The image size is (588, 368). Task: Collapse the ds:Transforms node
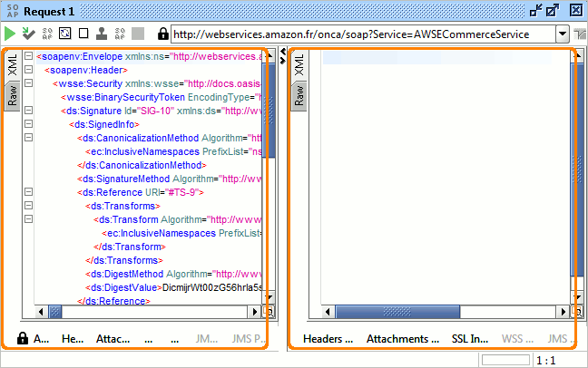click(x=28, y=206)
